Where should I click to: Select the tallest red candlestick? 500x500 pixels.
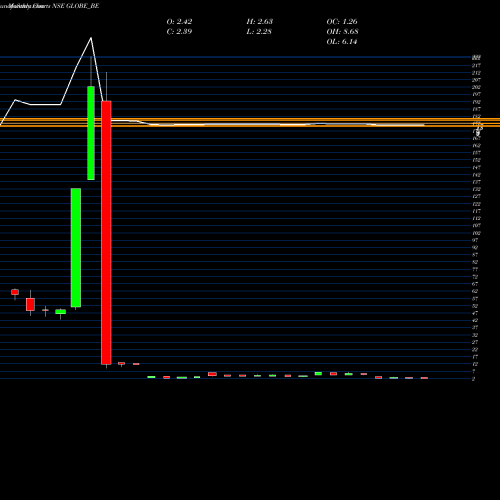106,232
